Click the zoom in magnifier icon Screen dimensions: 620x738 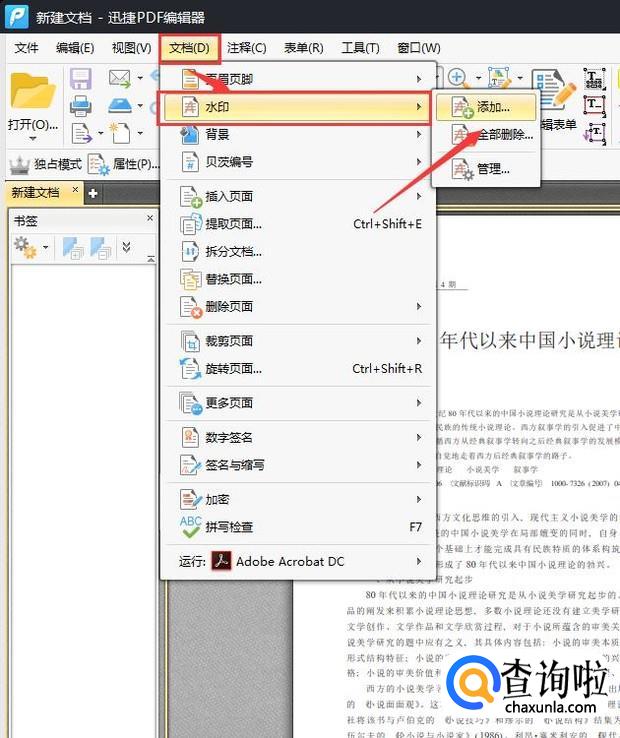coord(458,78)
